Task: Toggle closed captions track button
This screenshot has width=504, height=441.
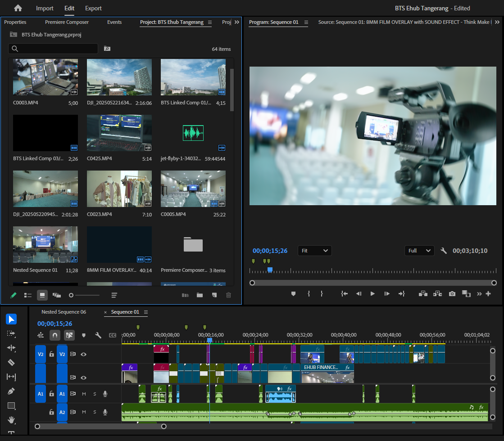Action: click(x=113, y=335)
